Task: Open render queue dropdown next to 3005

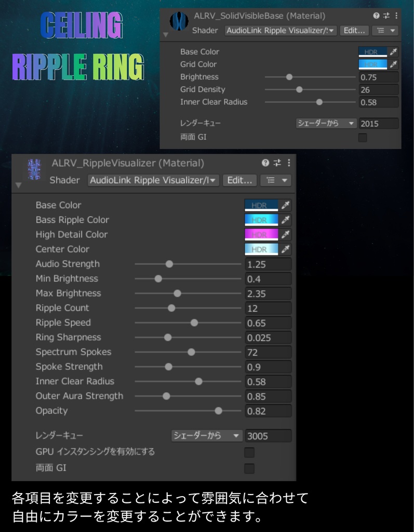Action: coord(207,436)
